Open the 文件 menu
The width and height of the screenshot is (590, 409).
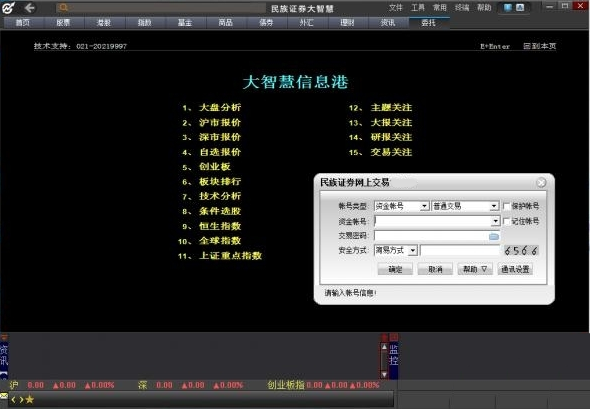tap(395, 8)
